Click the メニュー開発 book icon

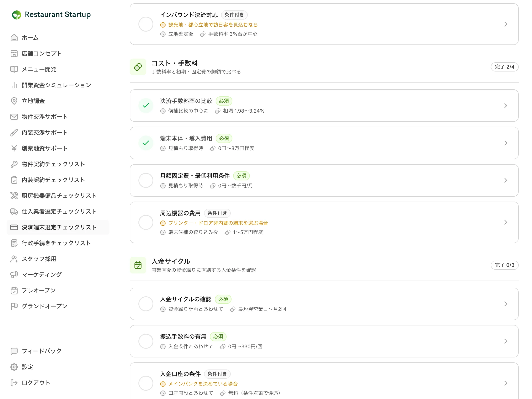[14, 69]
